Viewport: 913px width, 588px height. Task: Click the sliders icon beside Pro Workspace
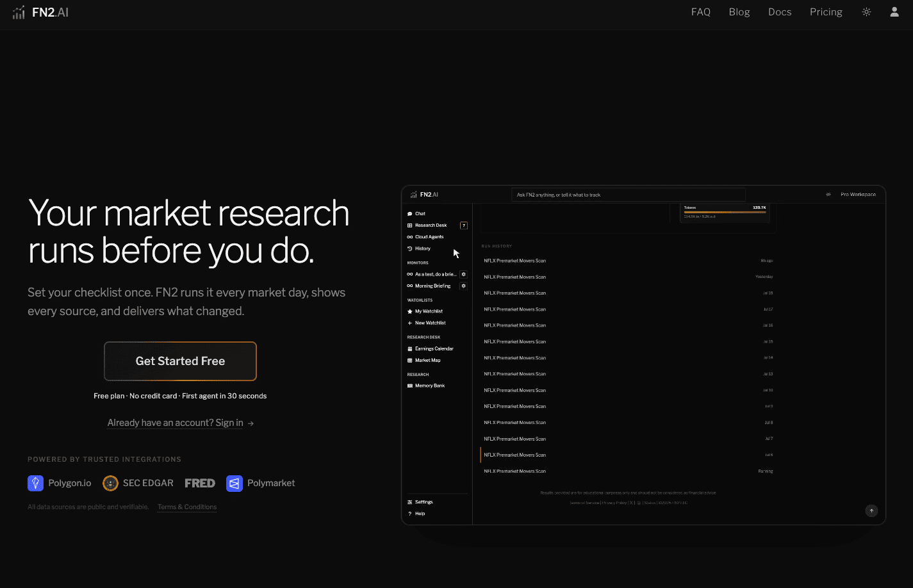coord(828,195)
